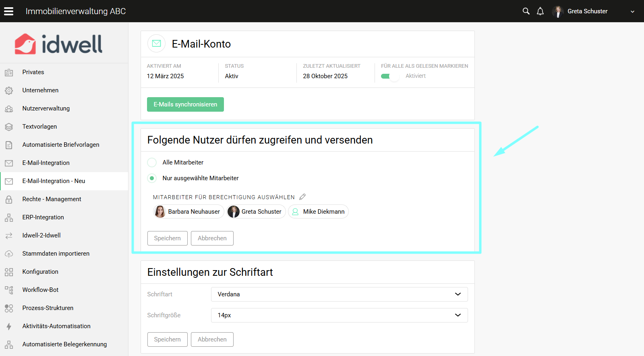Click the search magnifier icon
The image size is (644, 356).
(x=526, y=11)
